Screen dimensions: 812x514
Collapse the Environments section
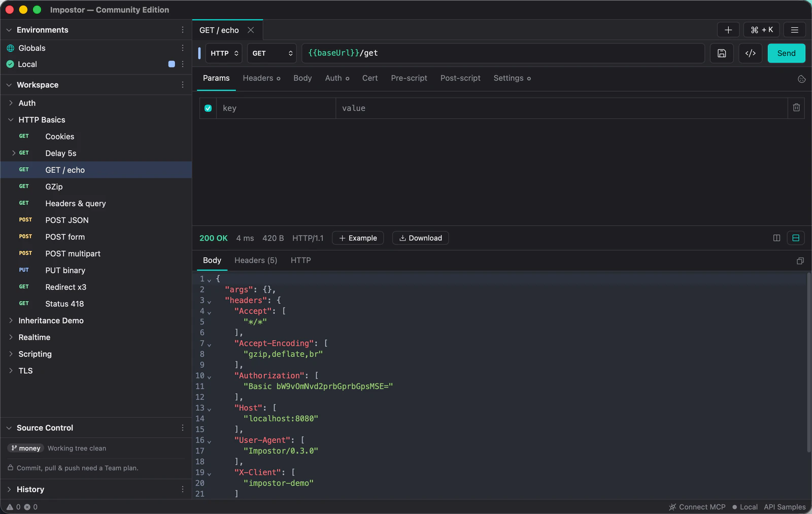(9, 30)
